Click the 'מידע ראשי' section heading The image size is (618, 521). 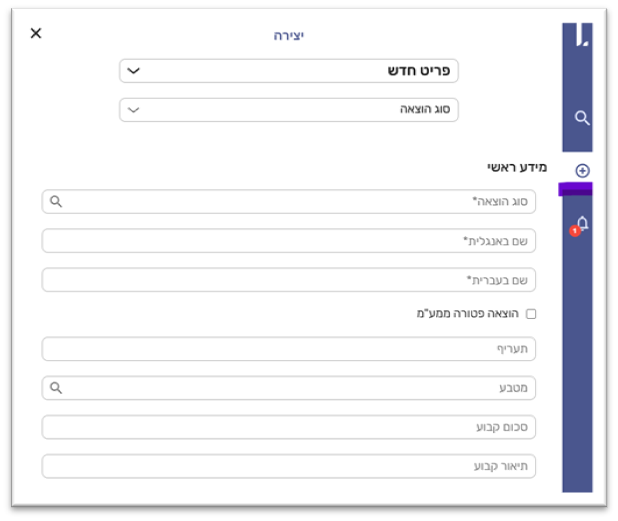tap(510, 167)
